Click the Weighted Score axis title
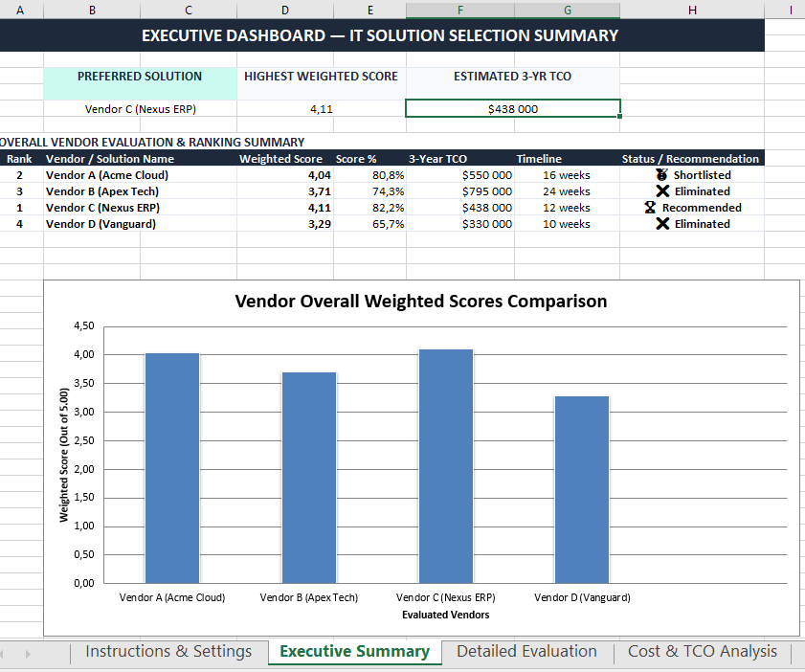 coord(64,455)
